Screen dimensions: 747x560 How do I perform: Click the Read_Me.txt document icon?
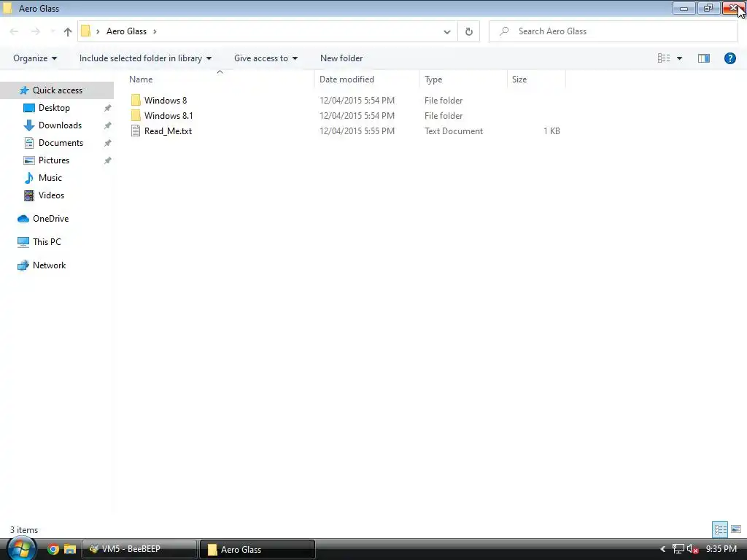tap(136, 131)
